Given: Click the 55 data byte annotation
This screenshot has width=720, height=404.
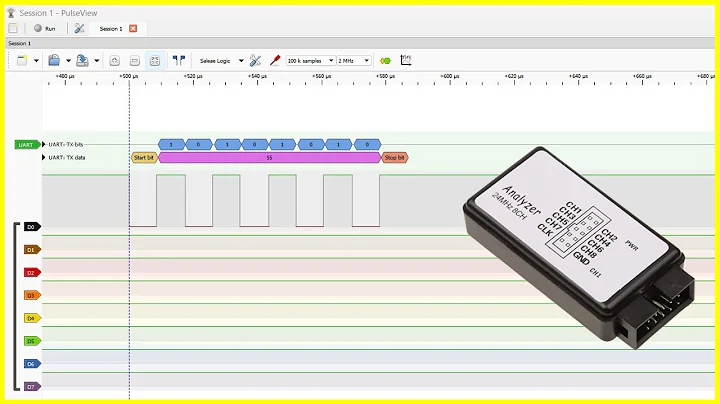Looking at the screenshot, I should (270, 157).
